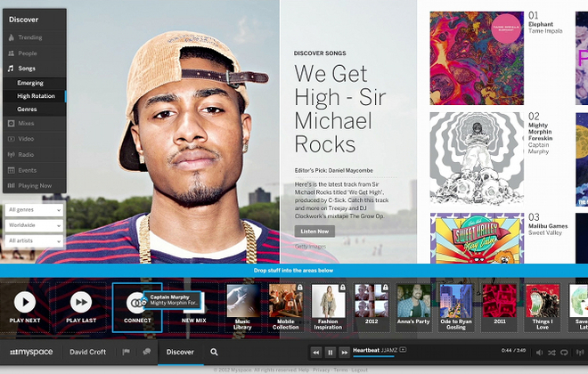
Task: Click the Play Next drop zone icon
Action: click(25, 302)
